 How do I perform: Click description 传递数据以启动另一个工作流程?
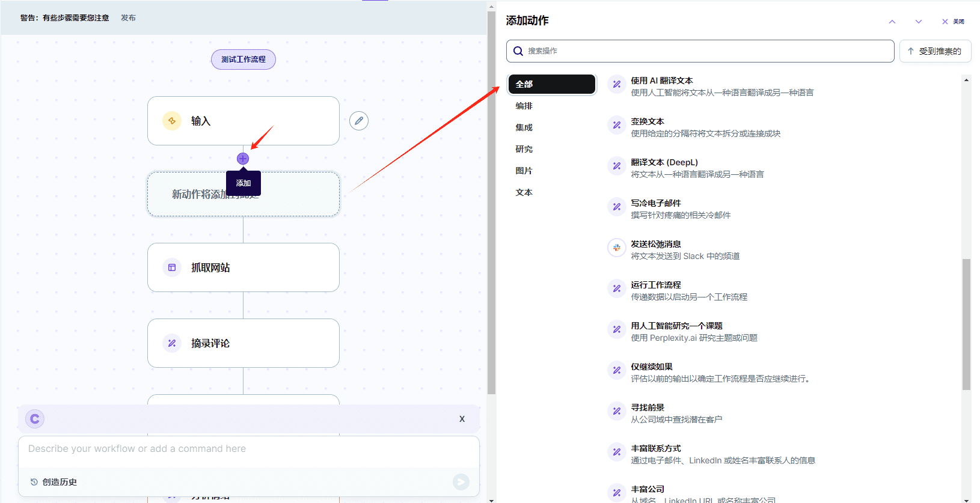click(x=689, y=297)
